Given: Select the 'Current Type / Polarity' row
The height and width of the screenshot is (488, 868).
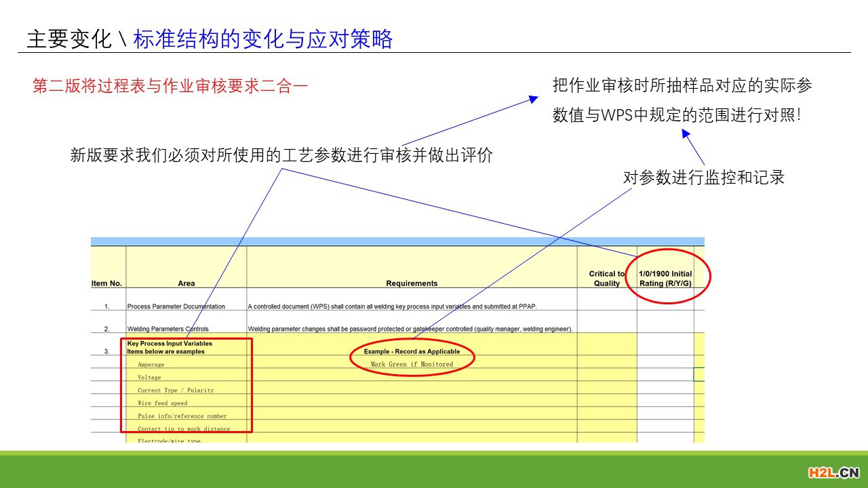Looking at the screenshot, I should pyautogui.click(x=176, y=390).
